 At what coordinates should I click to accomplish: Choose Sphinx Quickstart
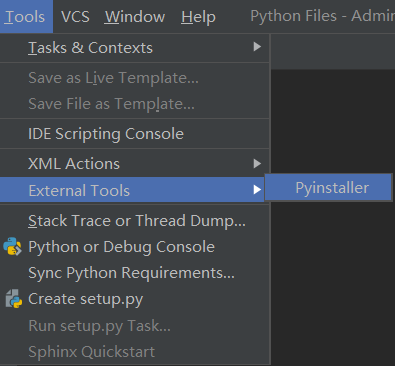134,352
